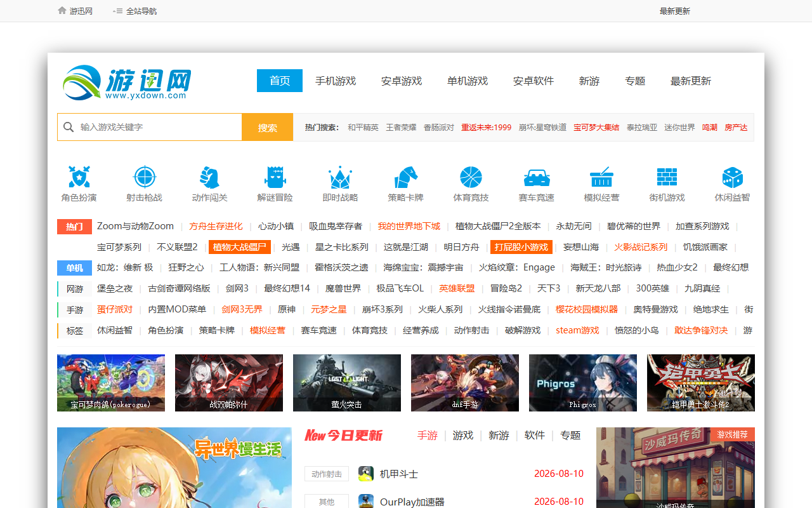The image size is (812, 508).
Task: Click hot search 重返未来:1999
Action: (x=487, y=127)
